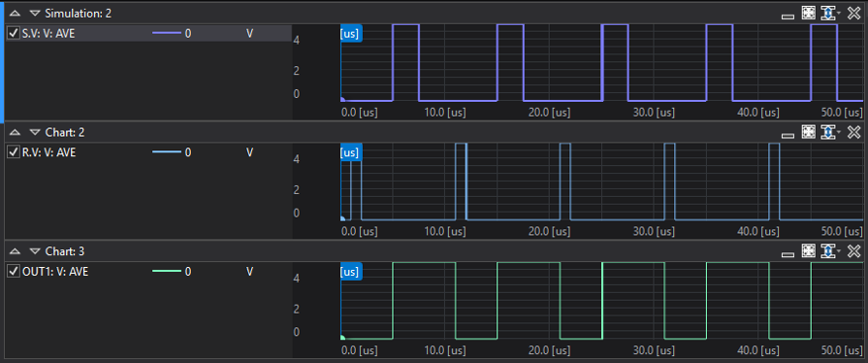Fit the Chart: 3 plot to full view
Screen dimensions: 868x363
[809, 251]
